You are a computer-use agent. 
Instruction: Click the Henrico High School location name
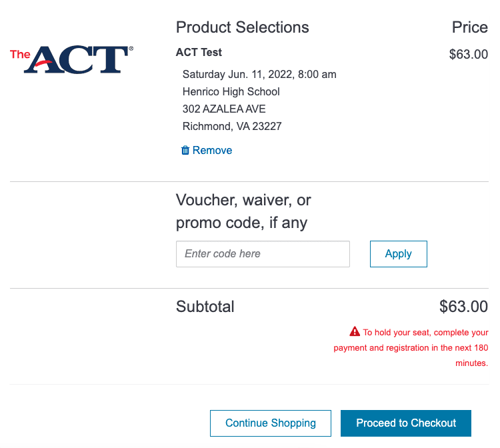coord(231,92)
